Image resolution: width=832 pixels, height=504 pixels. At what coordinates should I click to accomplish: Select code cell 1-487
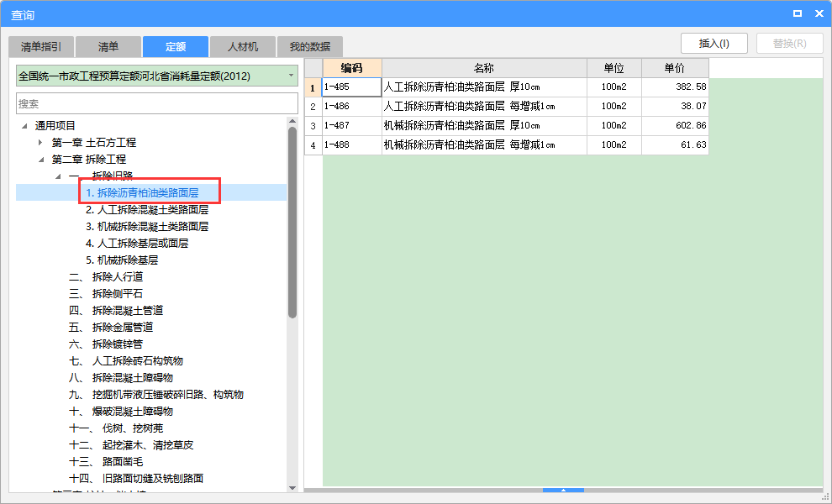click(352, 126)
